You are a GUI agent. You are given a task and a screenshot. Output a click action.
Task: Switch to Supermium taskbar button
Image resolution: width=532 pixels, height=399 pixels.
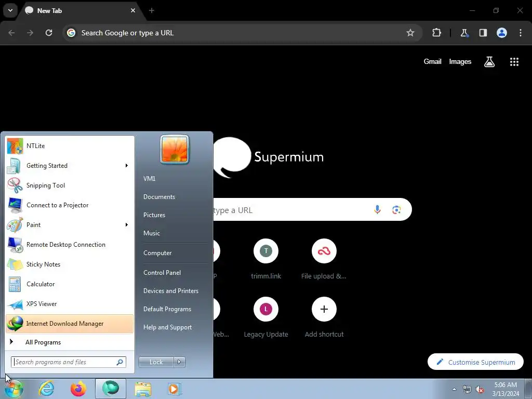(111, 389)
